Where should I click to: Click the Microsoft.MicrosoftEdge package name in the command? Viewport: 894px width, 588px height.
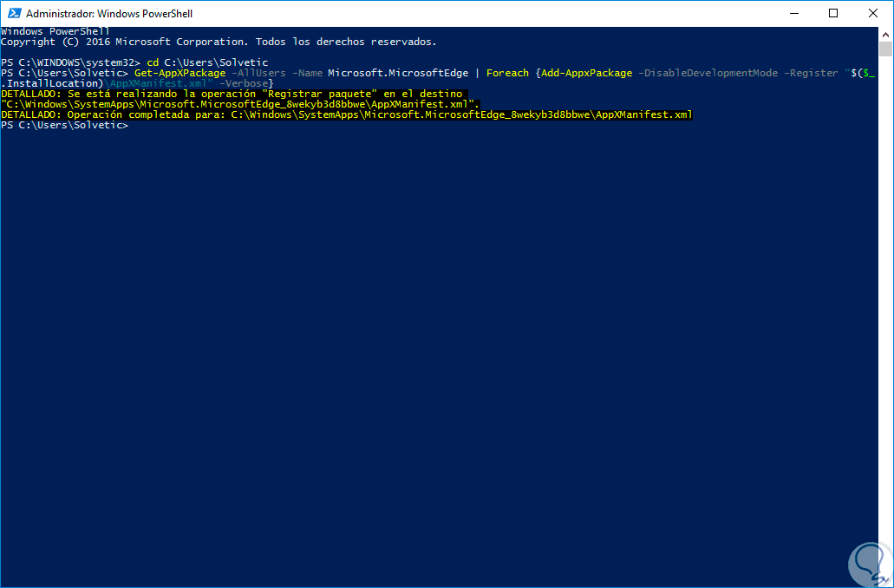397,73
